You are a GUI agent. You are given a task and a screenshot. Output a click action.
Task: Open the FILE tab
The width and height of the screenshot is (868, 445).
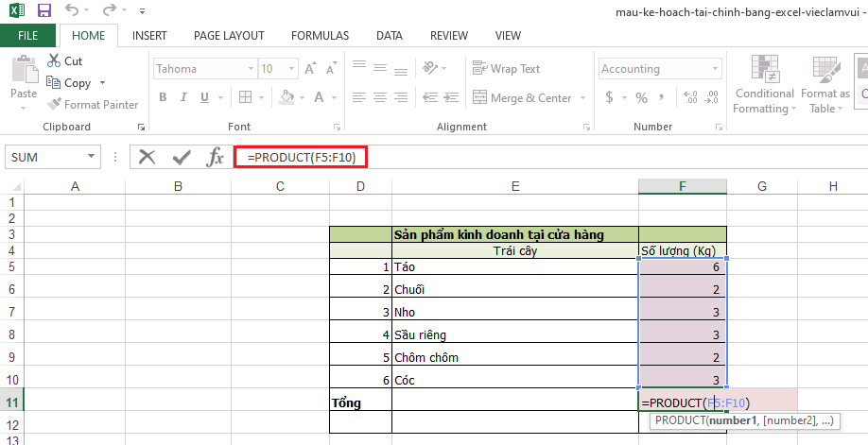point(27,35)
